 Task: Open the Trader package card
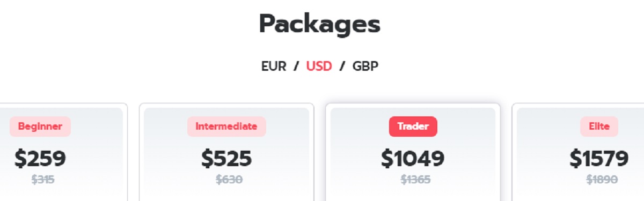[413, 152]
